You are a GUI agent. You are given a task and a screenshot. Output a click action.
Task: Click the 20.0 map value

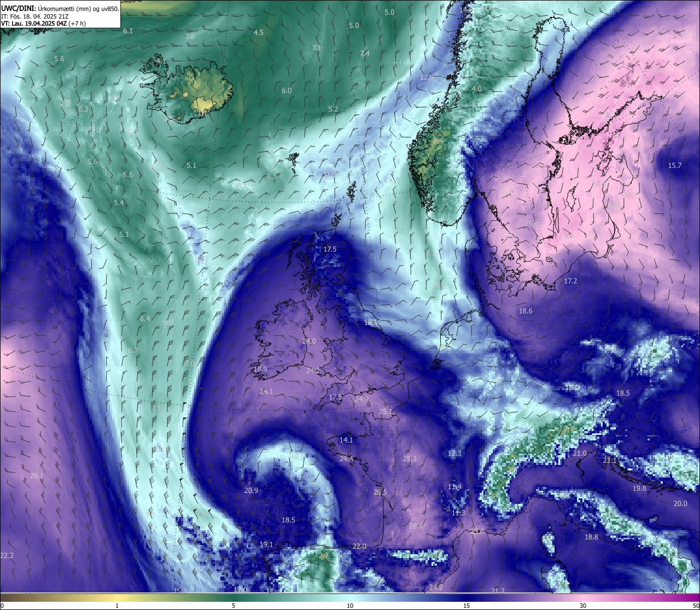pos(680,503)
